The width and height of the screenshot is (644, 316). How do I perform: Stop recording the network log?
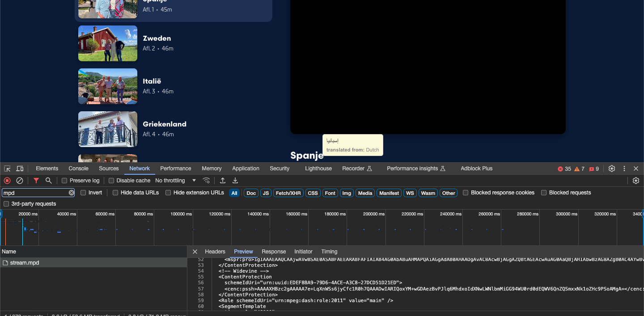pyautogui.click(x=7, y=181)
